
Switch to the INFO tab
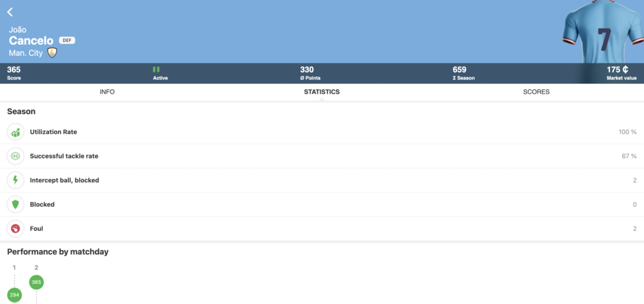pyautogui.click(x=107, y=92)
